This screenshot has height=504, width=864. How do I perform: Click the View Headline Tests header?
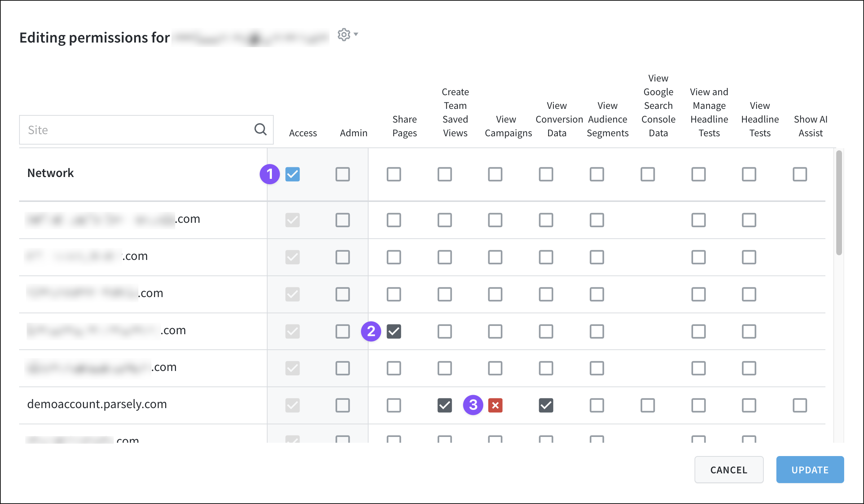[x=760, y=119]
